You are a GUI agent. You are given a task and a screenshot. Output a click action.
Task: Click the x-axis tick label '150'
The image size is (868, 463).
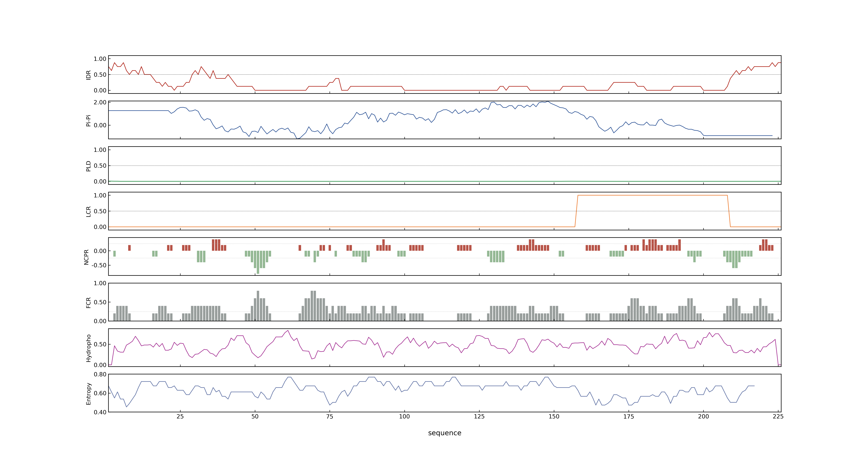pyautogui.click(x=554, y=416)
